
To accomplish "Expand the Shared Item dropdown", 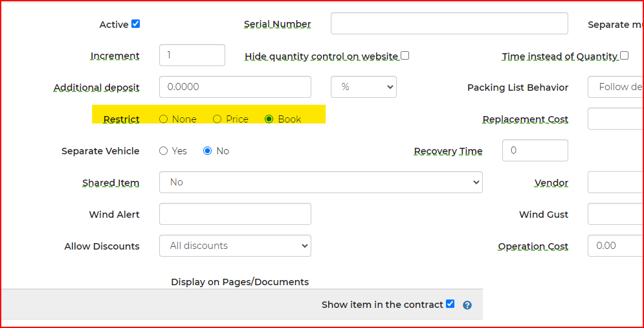I will point(320,182).
